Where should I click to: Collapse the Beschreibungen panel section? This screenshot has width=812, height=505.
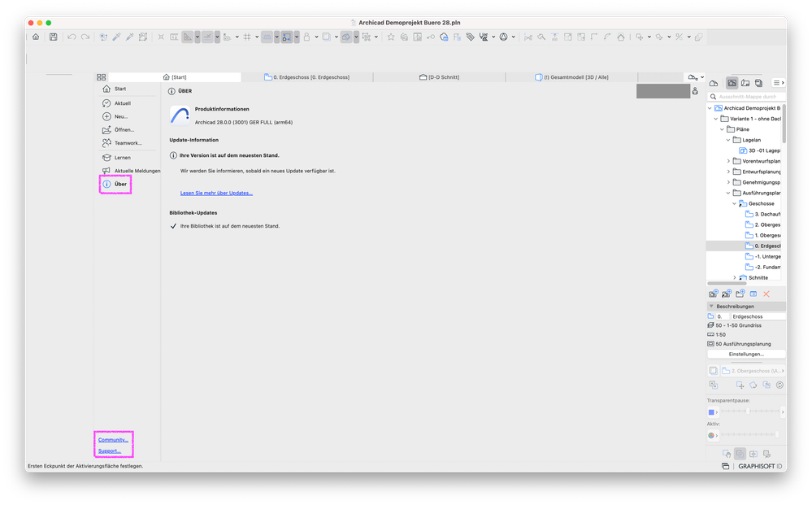pos(711,306)
